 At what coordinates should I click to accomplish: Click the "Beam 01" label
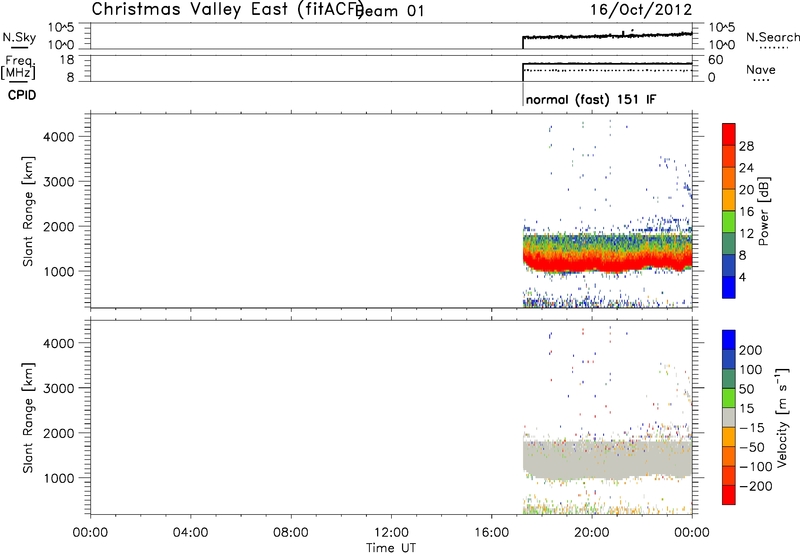tap(390, 11)
